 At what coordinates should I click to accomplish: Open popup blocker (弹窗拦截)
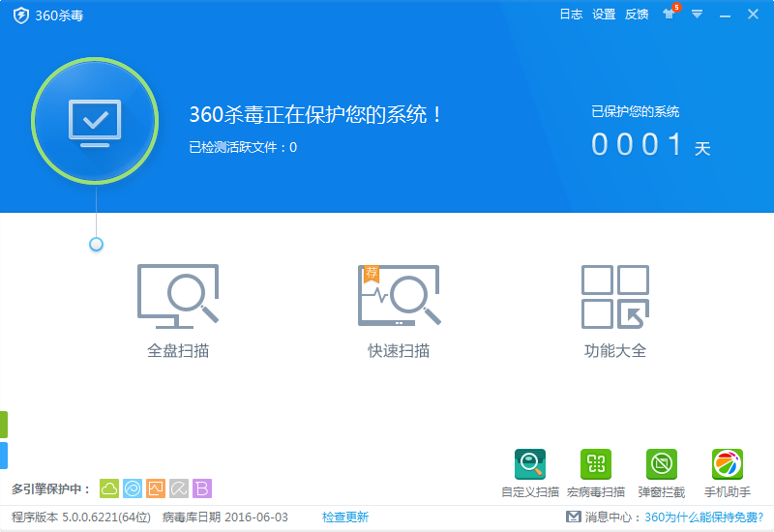(x=662, y=465)
